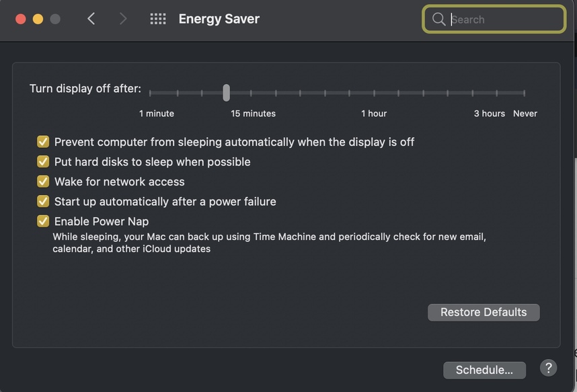This screenshot has width=577, height=392.
Task: Toggle Put hard disks to sleep
Action: (43, 161)
